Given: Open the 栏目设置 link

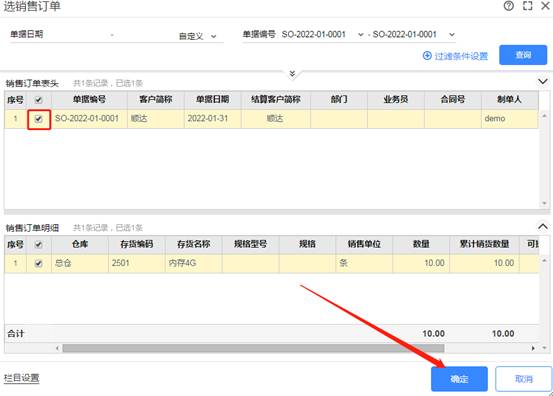Looking at the screenshot, I should click(22, 378).
